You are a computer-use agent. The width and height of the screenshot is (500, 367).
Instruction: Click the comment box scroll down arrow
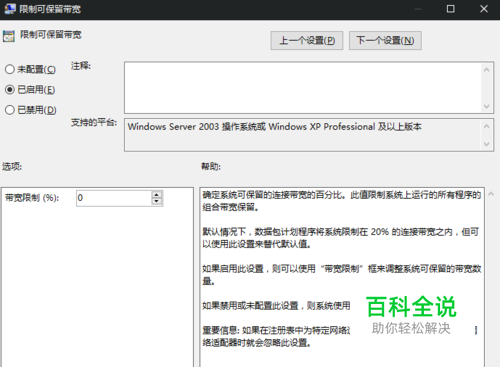[487, 107]
